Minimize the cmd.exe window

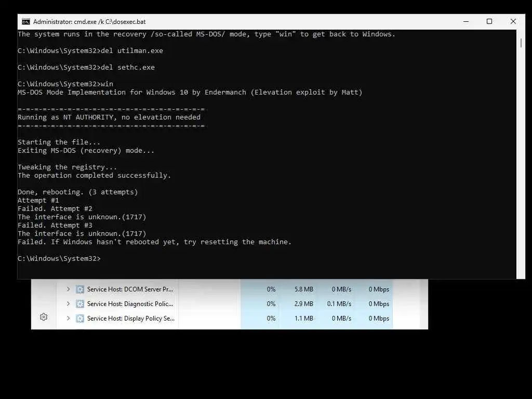click(466, 21)
